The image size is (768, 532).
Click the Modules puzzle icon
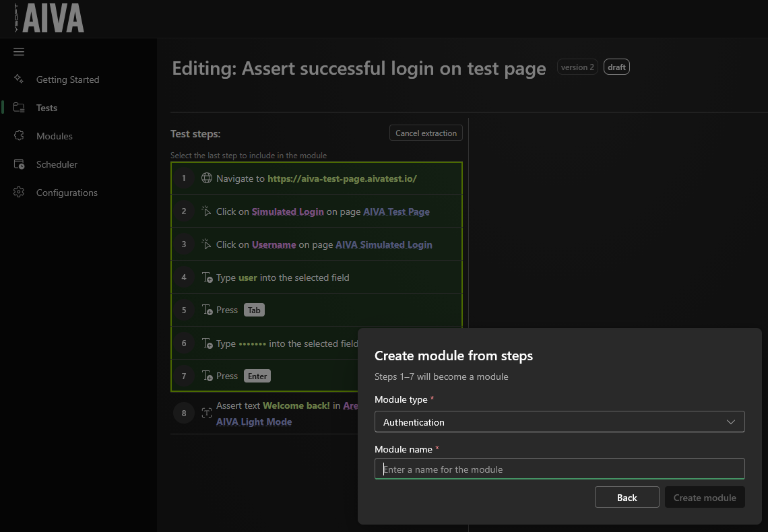pyautogui.click(x=19, y=135)
